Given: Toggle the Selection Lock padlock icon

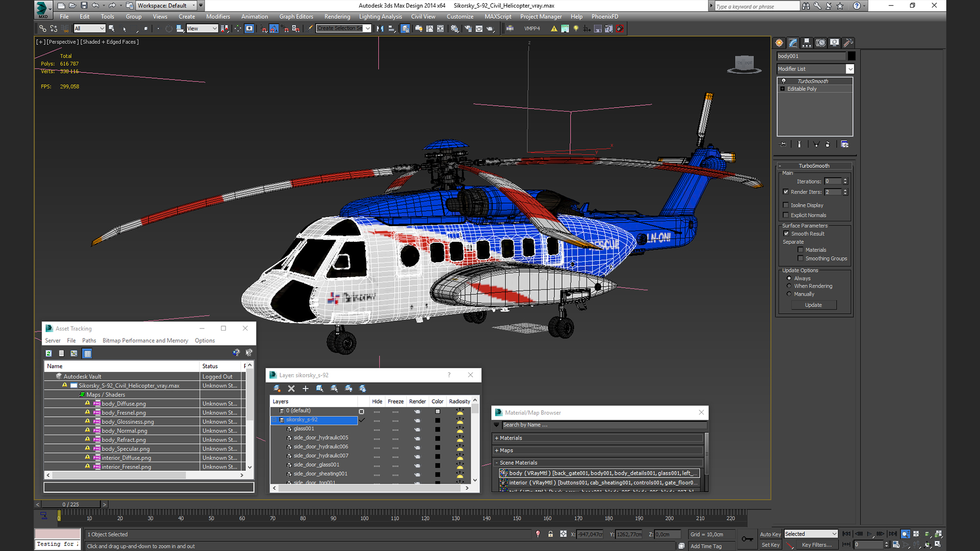Looking at the screenshot, I should [550, 534].
